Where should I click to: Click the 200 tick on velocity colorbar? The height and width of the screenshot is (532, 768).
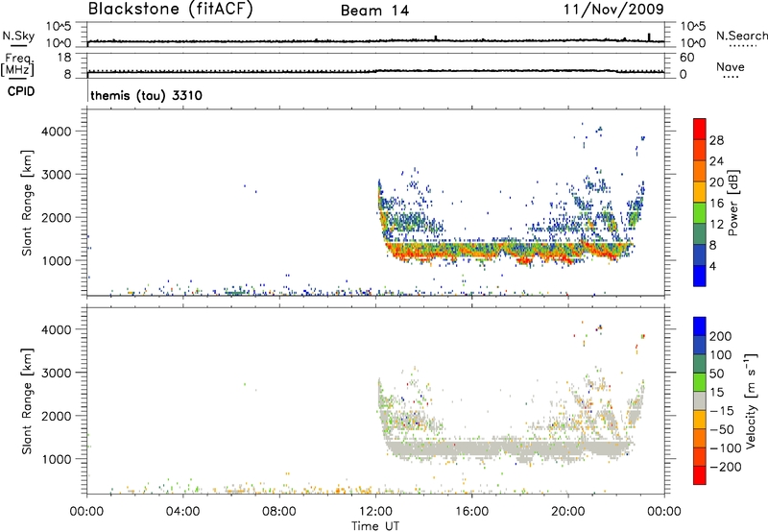tap(721, 336)
